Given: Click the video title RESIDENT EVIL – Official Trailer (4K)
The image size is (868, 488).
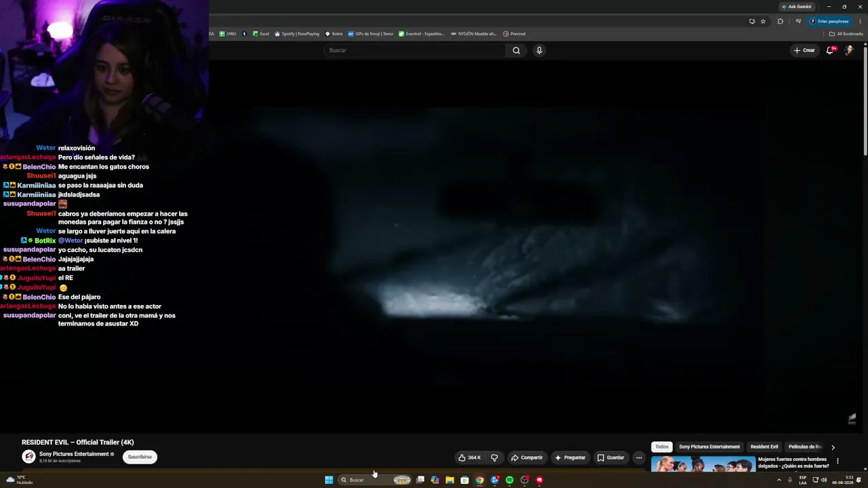Looking at the screenshot, I should click(78, 443).
